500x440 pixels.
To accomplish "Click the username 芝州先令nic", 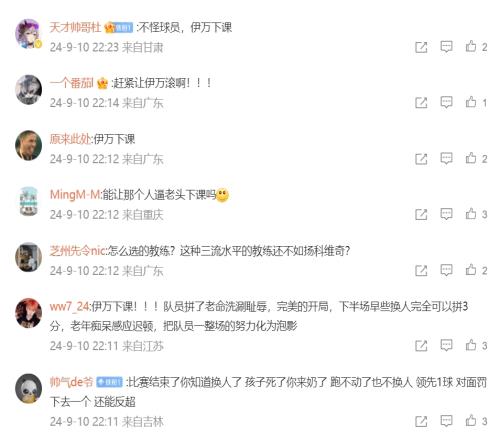I will click(x=77, y=250).
